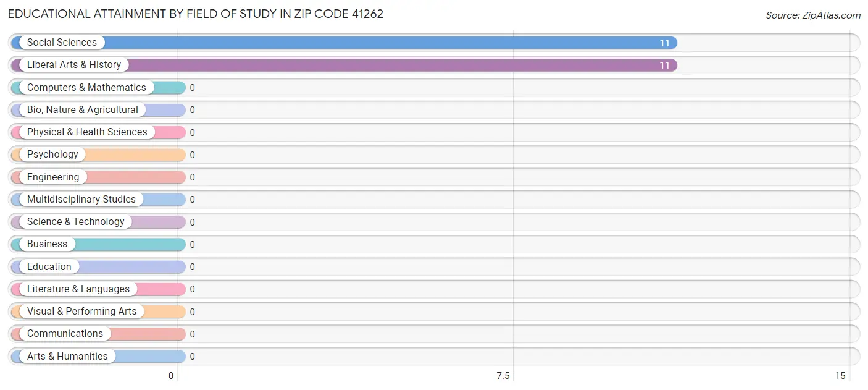Screen dimensions: 868x390
Task: Click the Physical & Health Sciences label
Action: pyautogui.click(x=87, y=132)
